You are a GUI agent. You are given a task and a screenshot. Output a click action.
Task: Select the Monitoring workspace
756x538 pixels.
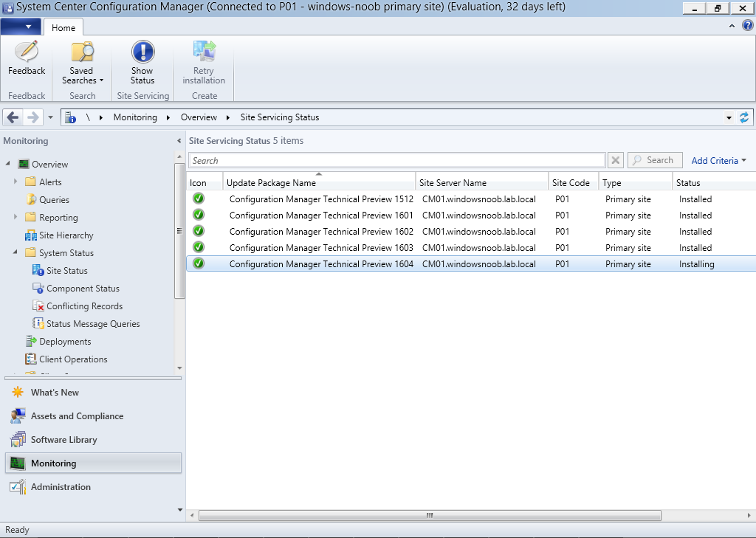tap(94, 463)
